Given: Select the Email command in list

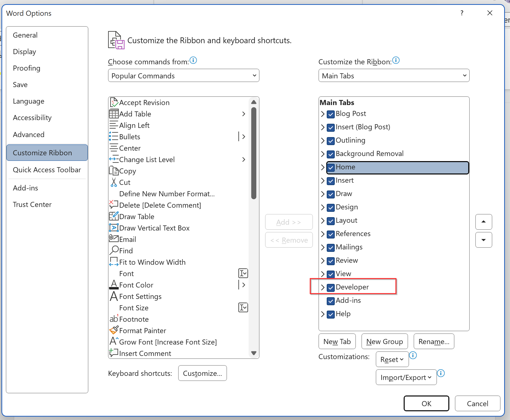Looking at the screenshot, I should 128,239.
